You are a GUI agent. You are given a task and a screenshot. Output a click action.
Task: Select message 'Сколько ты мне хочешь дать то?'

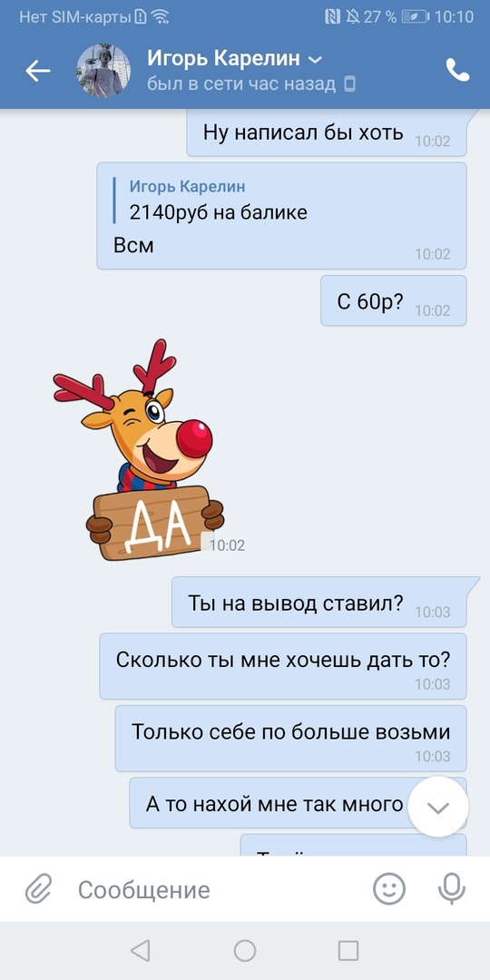click(283, 666)
